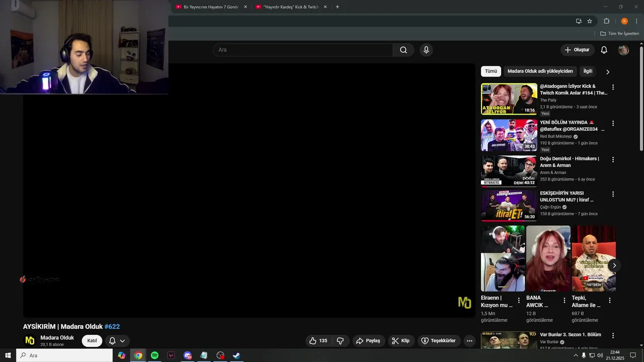Click the Windows taskbar 'Ara' search box
The image size is (644, 362).
[64, 355]
